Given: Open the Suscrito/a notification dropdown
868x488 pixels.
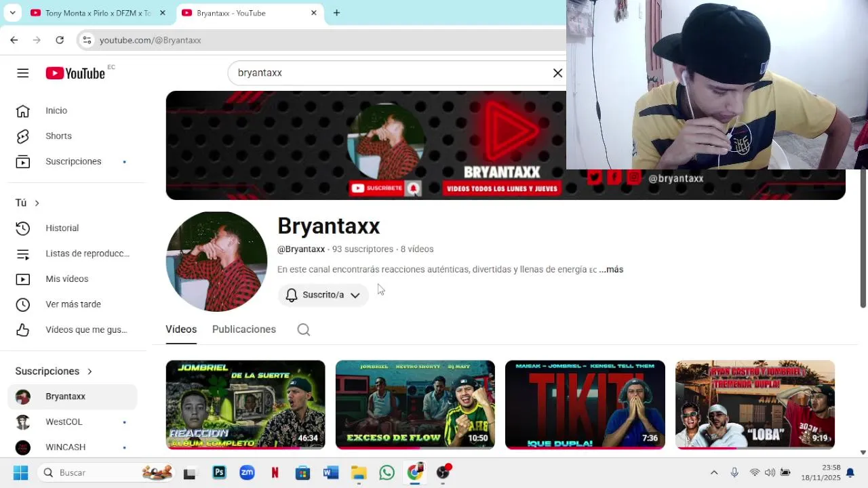Looking at the screenshot, I should (323, 295).
